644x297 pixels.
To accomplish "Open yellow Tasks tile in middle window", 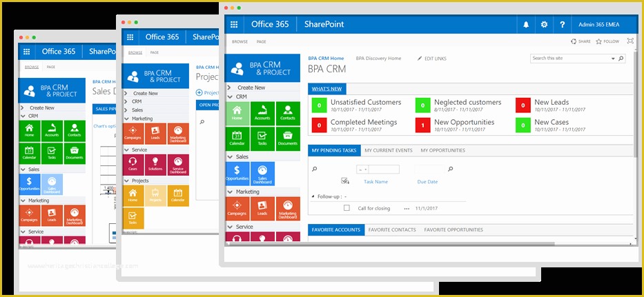I will point(133,218).
